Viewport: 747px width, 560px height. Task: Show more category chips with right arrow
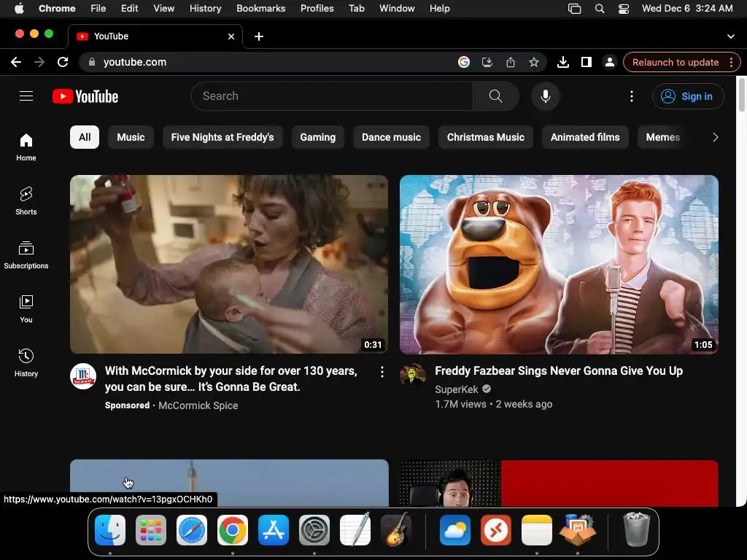pos(715,137)
